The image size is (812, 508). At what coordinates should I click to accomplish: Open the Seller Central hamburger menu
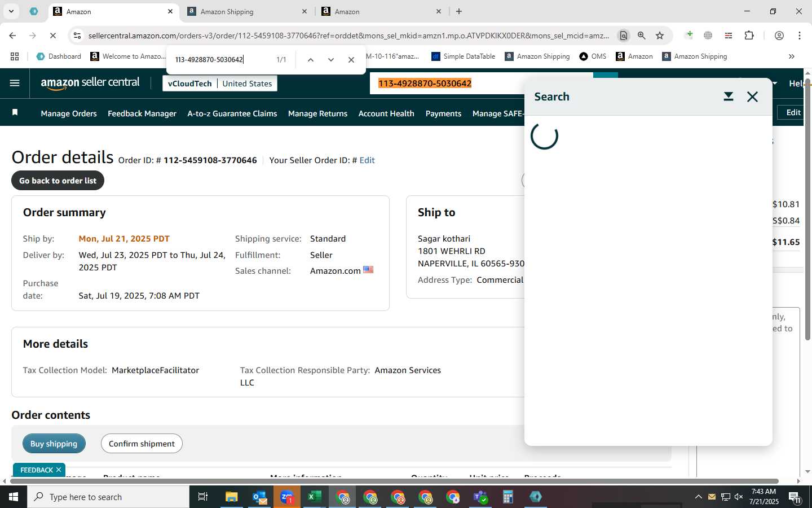coord(15,83)
